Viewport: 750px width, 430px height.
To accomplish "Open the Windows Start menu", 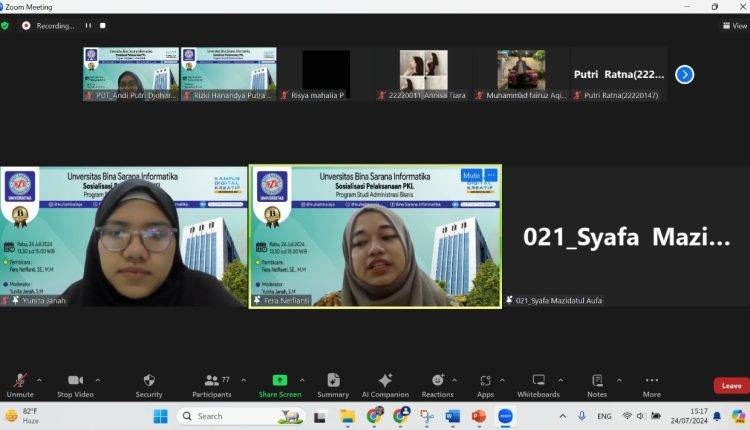I will 161,416.
